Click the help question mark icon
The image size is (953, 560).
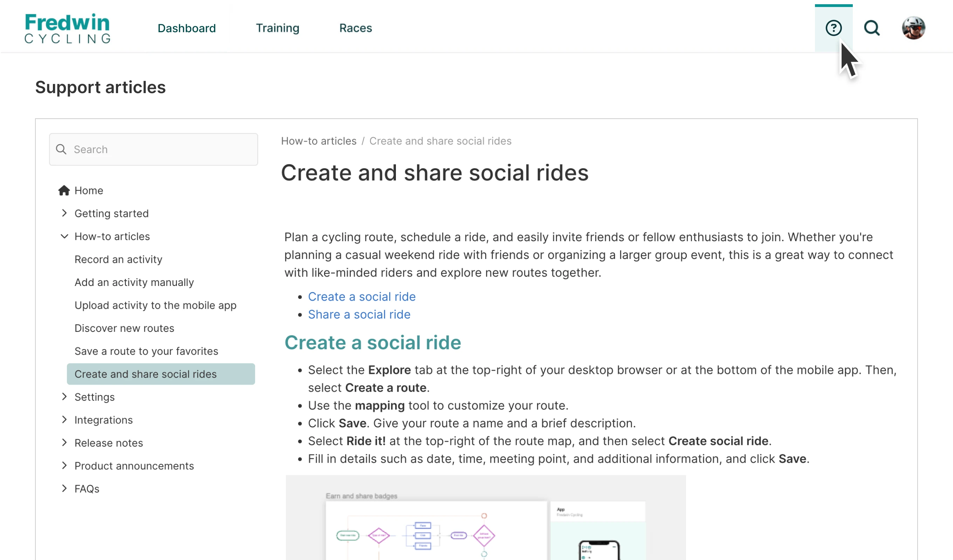(833, 28)
